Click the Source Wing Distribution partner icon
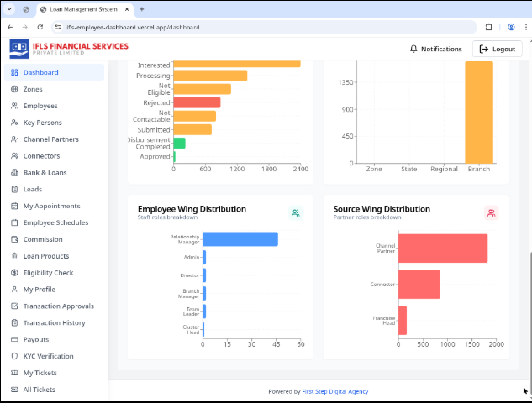This screenshot has width=532, height=403. [x=491, y=213]
